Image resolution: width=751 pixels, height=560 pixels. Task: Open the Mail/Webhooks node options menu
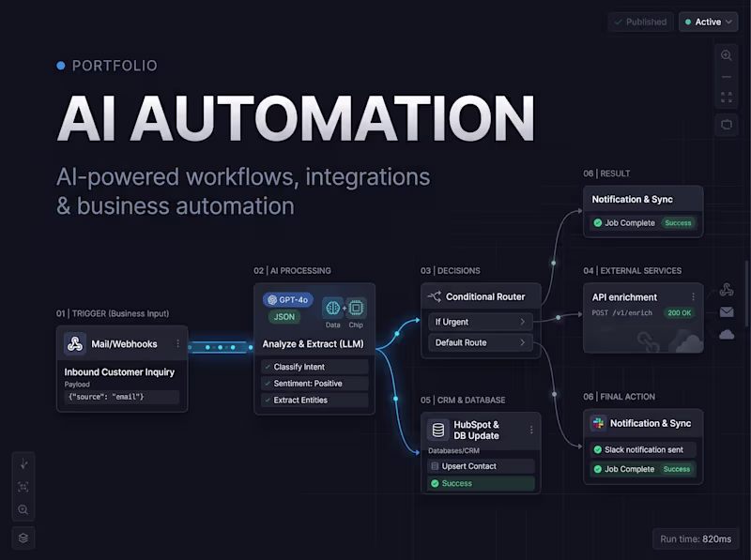(x=177, y=343)
